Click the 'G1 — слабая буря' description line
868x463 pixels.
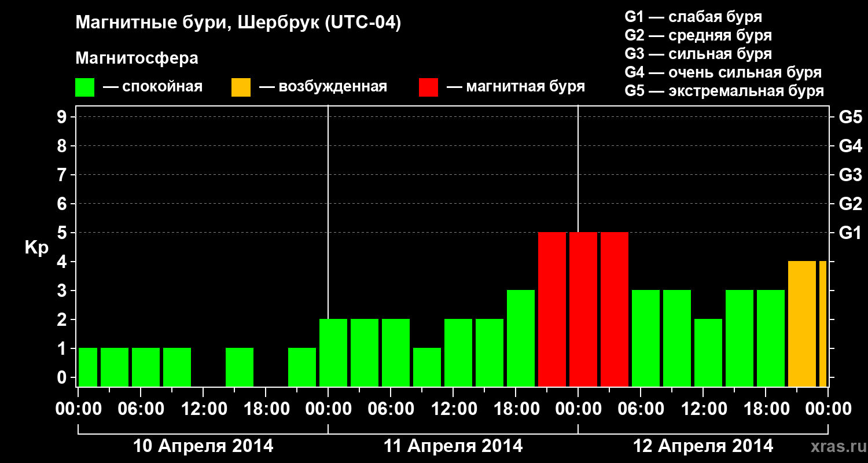point(693,17)
